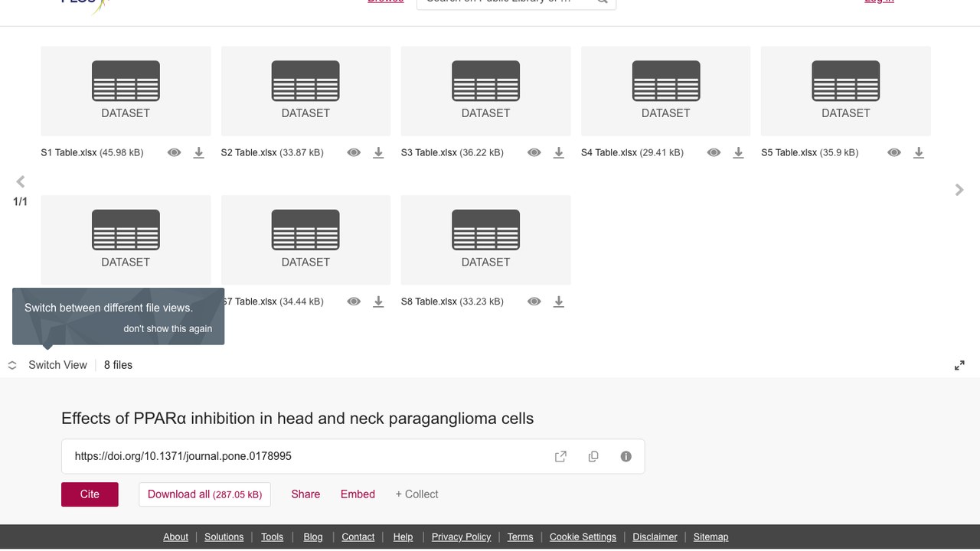Switch View of files
The image size is (980, 551).
47,365
